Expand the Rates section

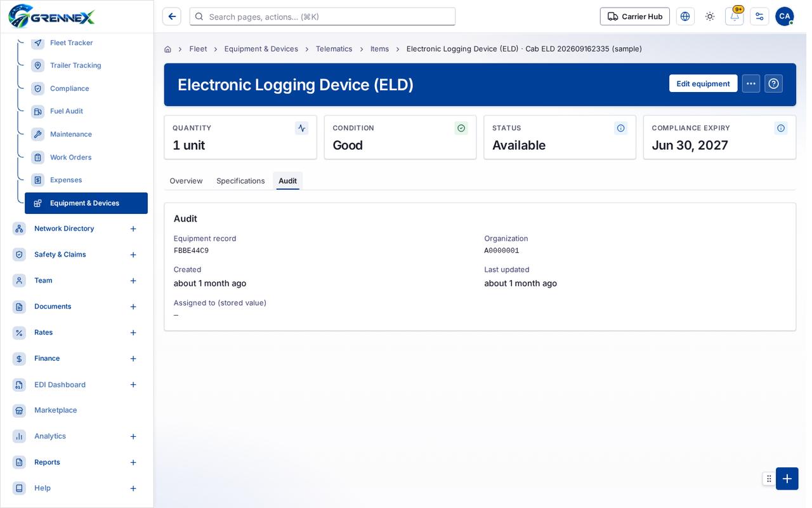(133, 333)
